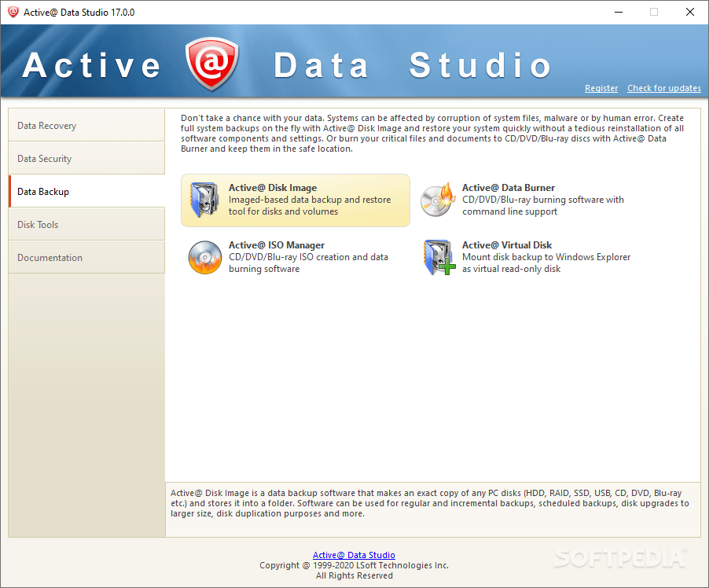Viewport: 709px width, 588px height.
Task: Click the Active@ Virtual Disk icon
Action: (439, 257)
